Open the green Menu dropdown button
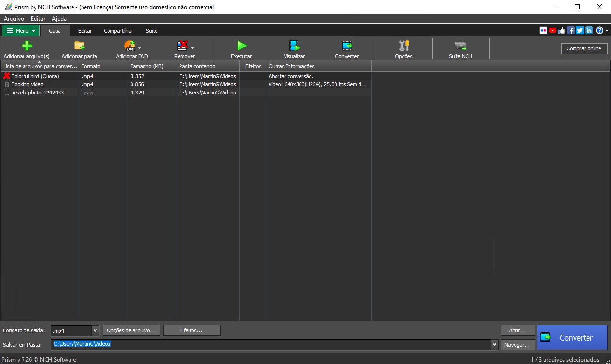Screen dimensions: 611x364 pyautogui.click(x=21, y=31)
